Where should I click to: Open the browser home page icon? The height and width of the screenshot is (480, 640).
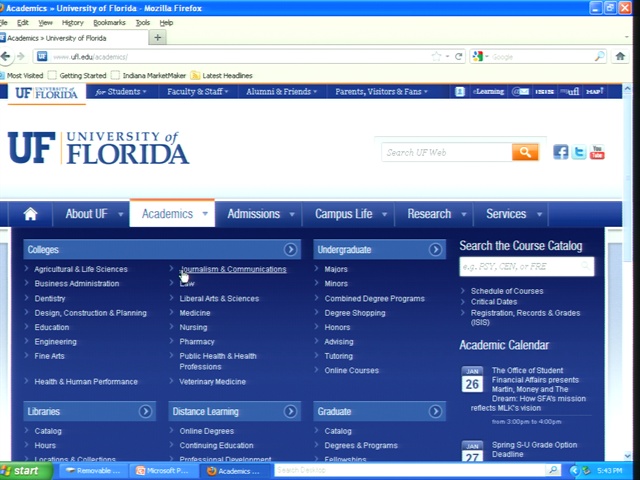click(620, 56)
